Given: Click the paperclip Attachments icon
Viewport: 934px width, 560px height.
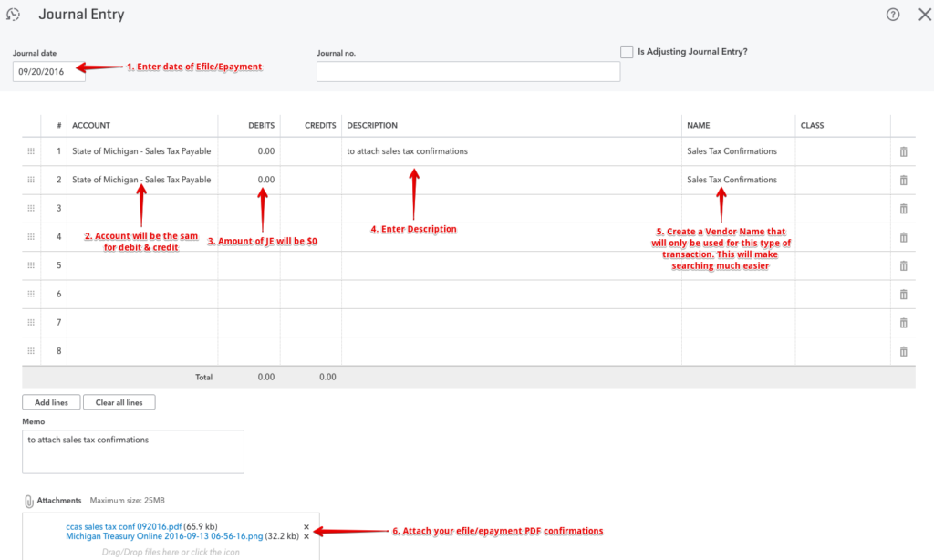Looking at the screenshot, I should pyautogui.click(x=29, y=501).
